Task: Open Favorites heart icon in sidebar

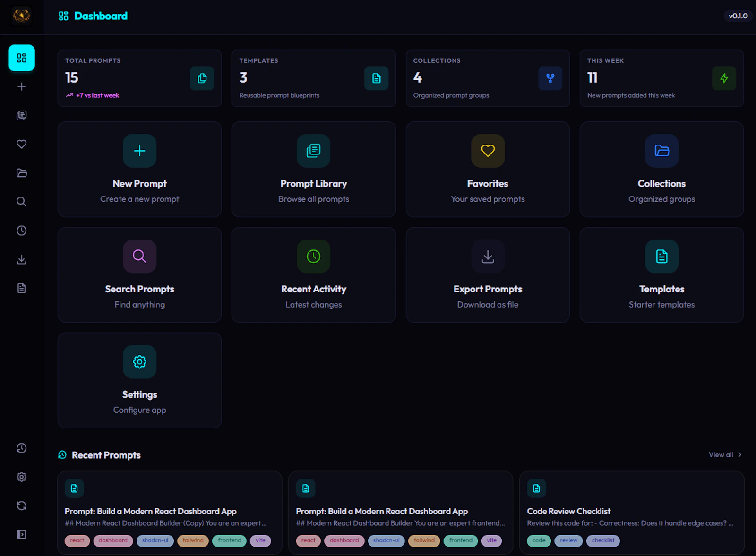Action: click(x=21, y=145)
